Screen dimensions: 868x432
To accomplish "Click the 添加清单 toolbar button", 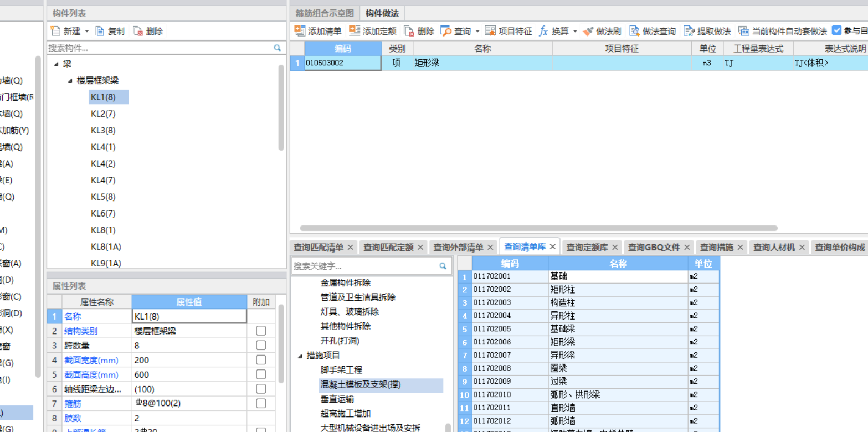I will click(318, 32).
